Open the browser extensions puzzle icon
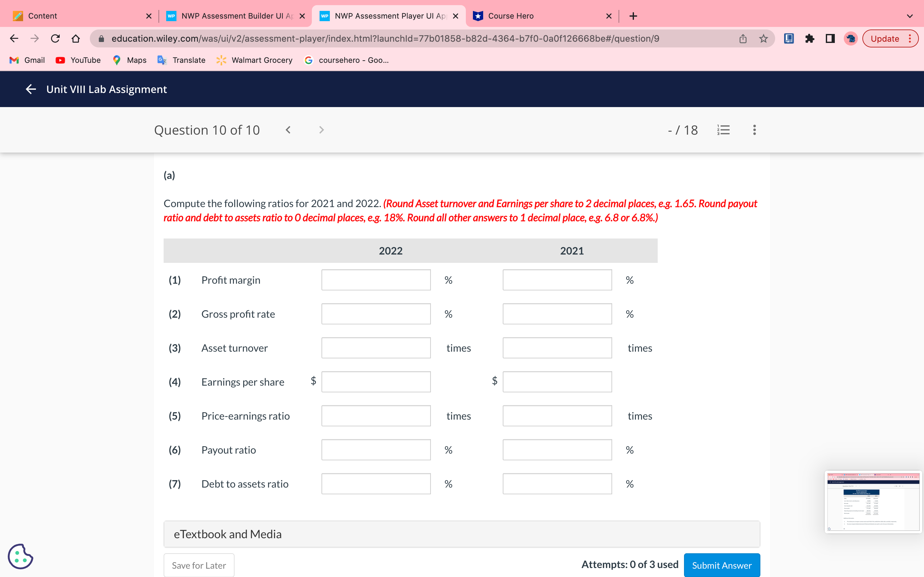 point(810,38)
